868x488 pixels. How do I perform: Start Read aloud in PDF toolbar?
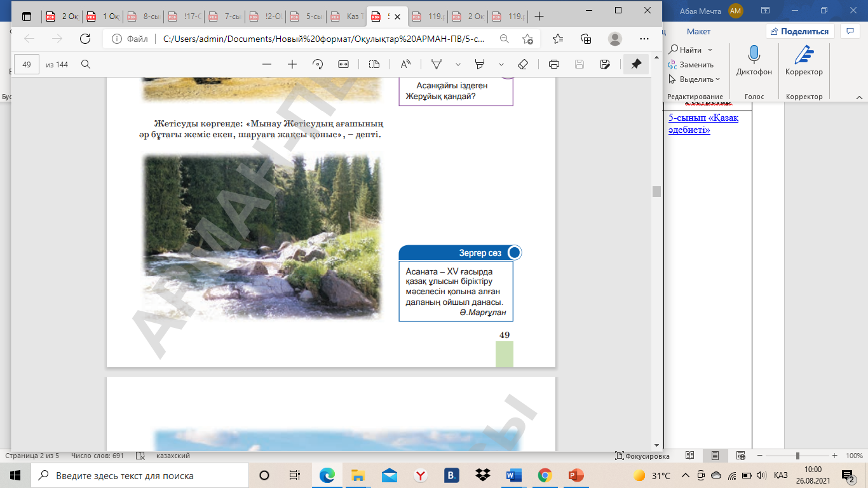(405, 64)
